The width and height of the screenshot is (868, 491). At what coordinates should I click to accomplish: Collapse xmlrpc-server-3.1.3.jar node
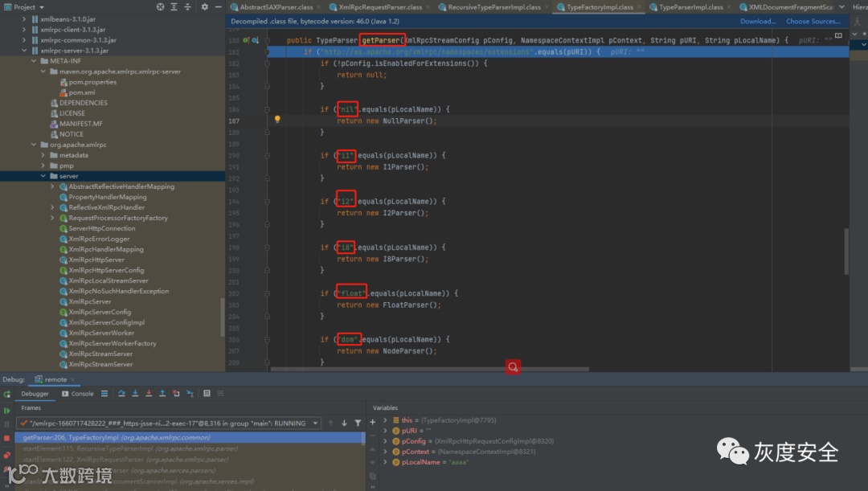pos(24,51)
